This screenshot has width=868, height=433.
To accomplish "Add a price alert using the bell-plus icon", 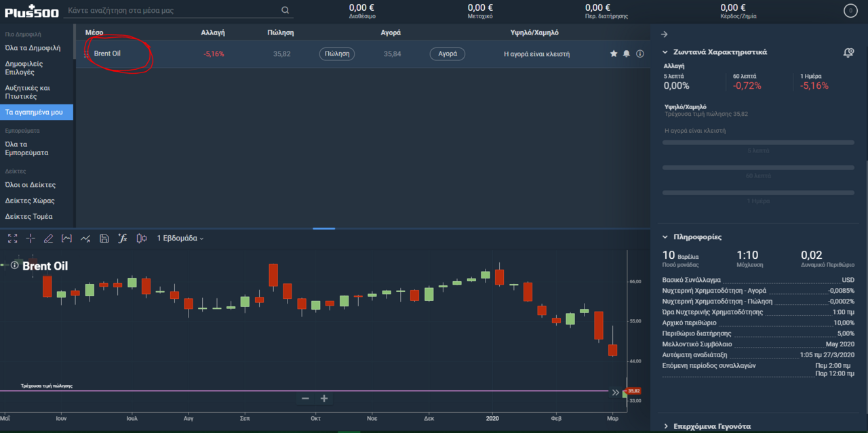I will pyautogui.click(x=848, y=52).
